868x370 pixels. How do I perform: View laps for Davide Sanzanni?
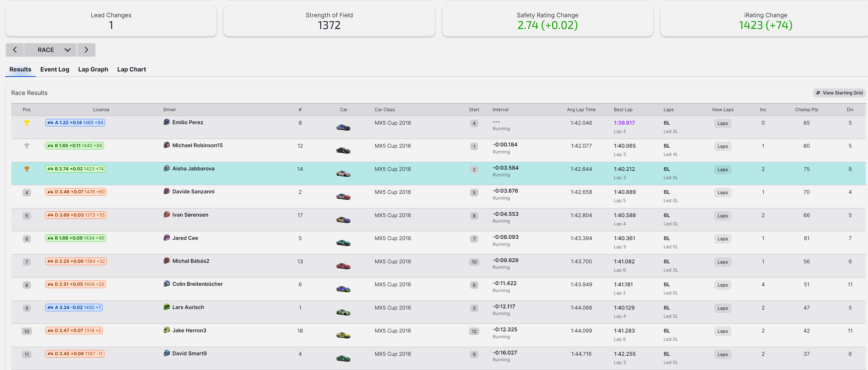point(723,192)
